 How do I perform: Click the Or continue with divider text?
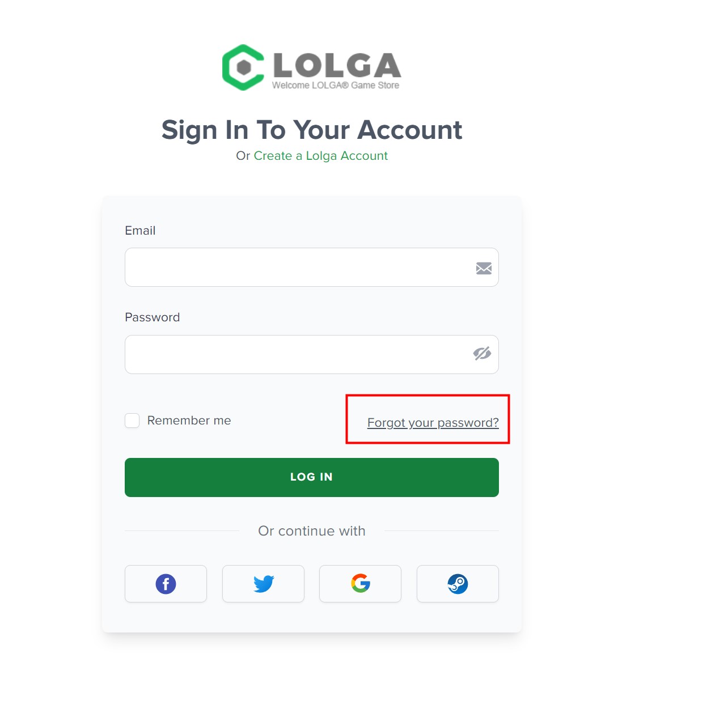pos(312,531)
